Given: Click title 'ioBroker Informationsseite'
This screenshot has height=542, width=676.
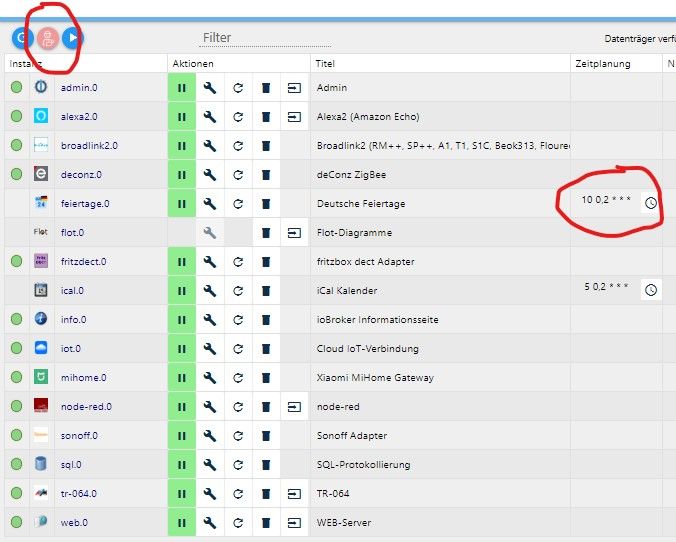Looking at the screenshot, I should pos(377,320).
